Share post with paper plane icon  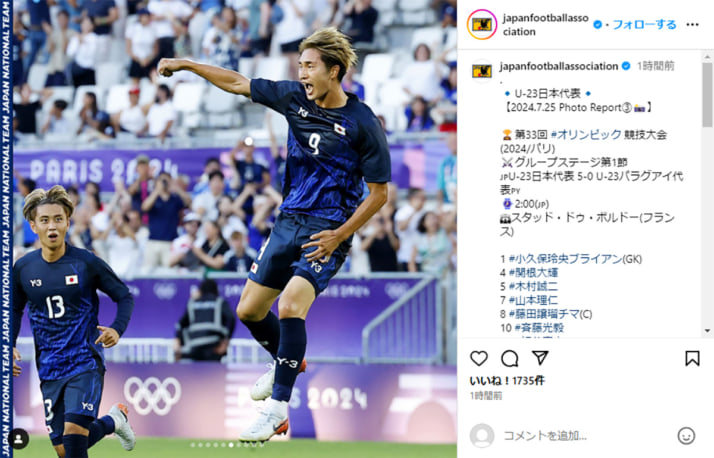click(540, 358)
